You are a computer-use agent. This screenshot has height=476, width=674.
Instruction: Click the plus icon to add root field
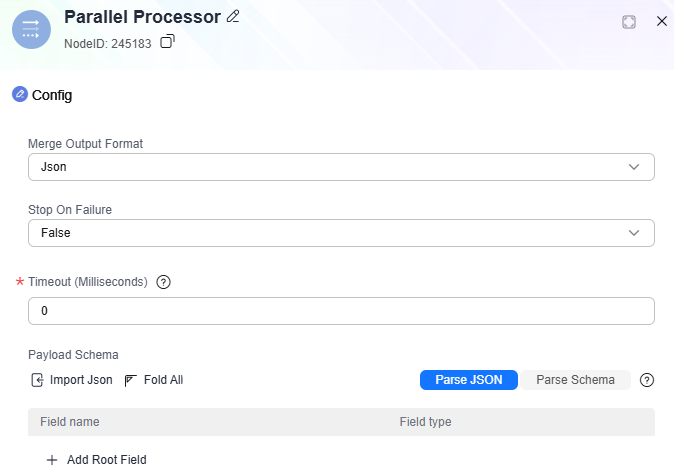coord(52,460)
